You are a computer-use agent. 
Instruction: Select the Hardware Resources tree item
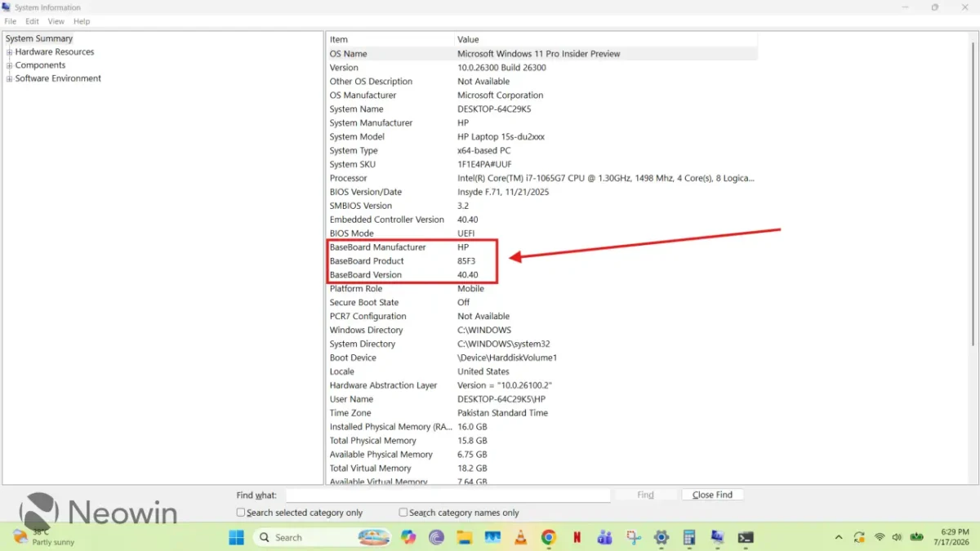tap(55, 51)
